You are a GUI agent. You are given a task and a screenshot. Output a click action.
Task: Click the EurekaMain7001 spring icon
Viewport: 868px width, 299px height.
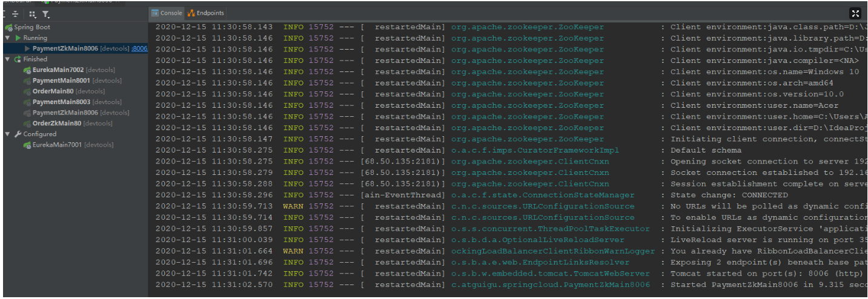click(27, 145)
